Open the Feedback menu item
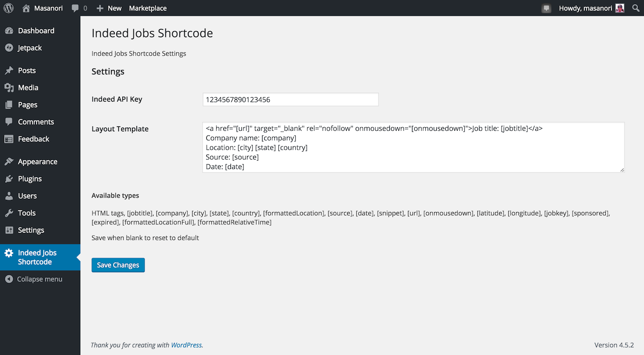This screenshot has width=644, height=355. (34, 139)
